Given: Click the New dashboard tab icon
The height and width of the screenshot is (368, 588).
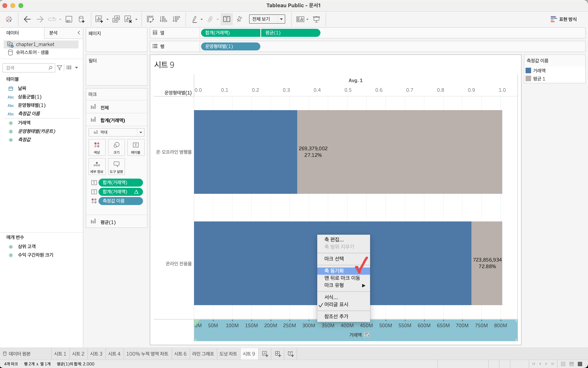Looking at the screenshot, I should (x=278, y=354).
